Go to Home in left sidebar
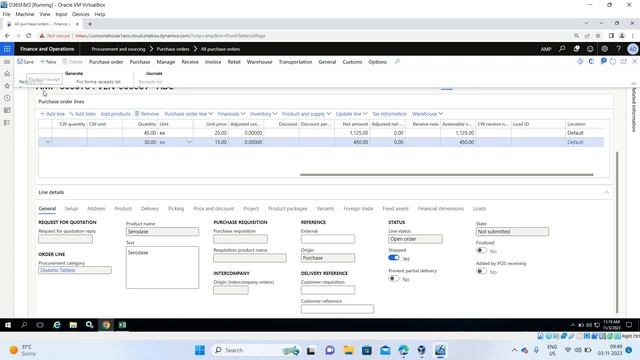Viewport: 640px width, 360px height. click(7, 74)
